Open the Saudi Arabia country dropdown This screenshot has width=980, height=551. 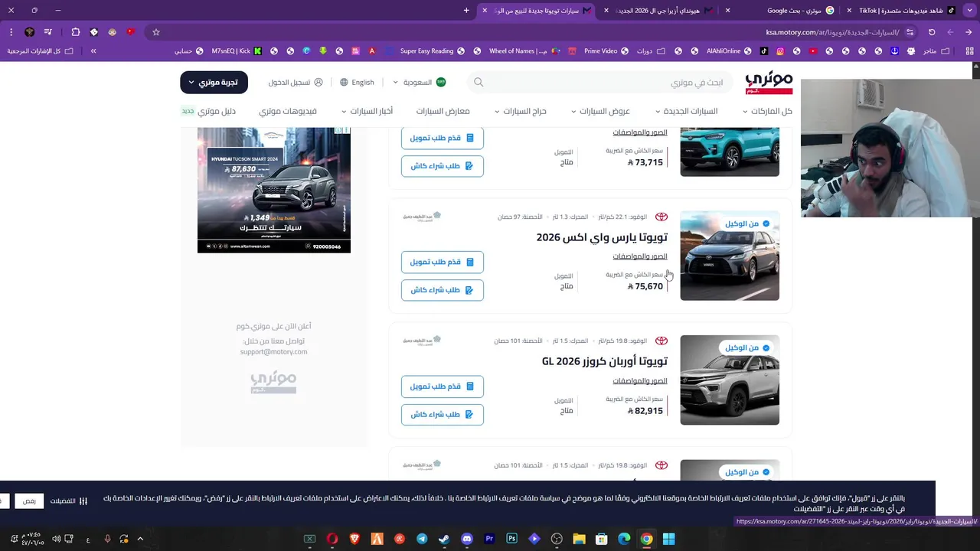click(420, 82)
